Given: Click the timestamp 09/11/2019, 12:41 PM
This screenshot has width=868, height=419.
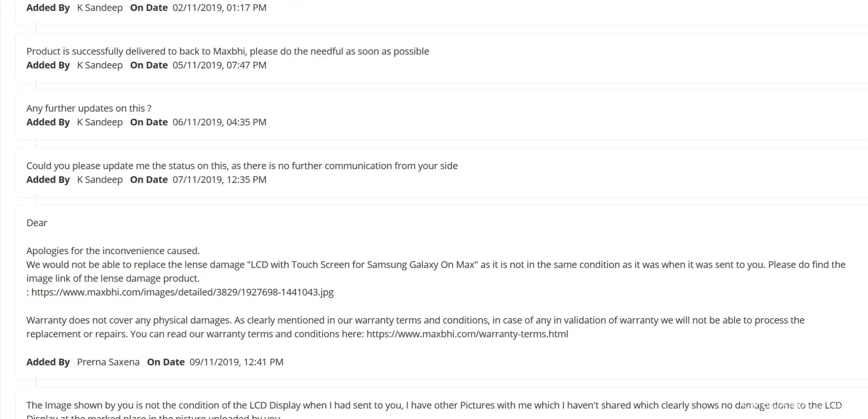Looking at the screenshot, I should (236, 362).
